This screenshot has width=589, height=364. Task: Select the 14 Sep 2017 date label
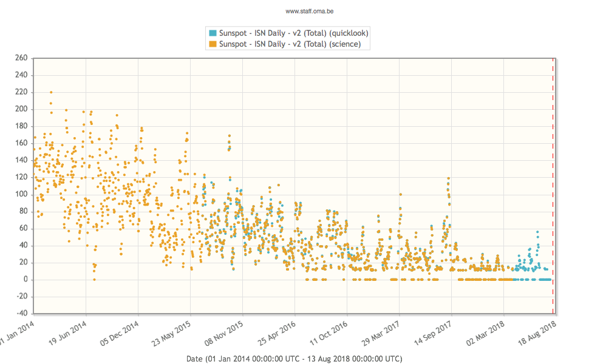433,333
